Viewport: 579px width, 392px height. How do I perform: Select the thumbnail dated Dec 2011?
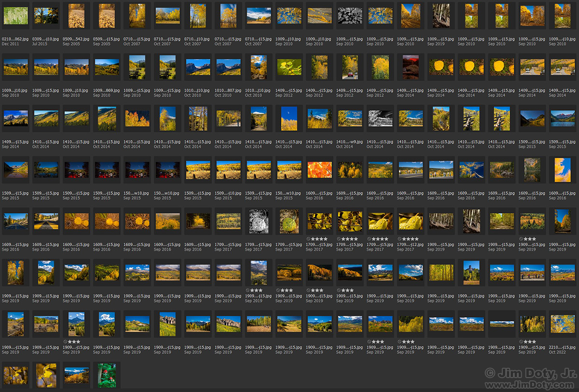click(16, 15)
